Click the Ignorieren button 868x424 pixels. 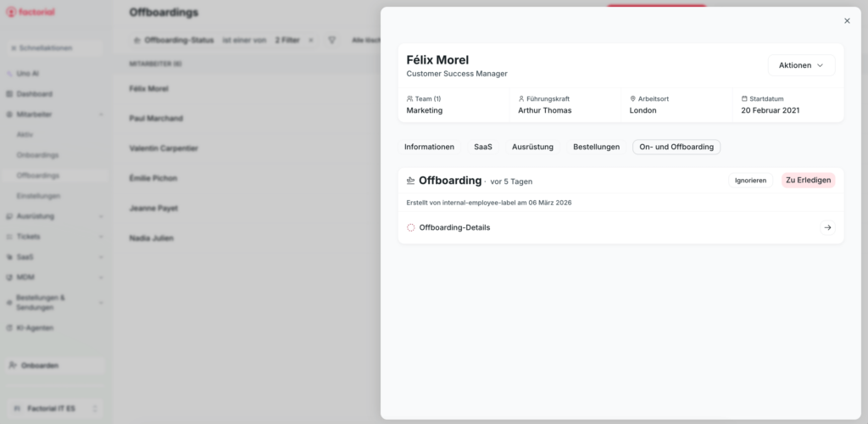[750, 180]
